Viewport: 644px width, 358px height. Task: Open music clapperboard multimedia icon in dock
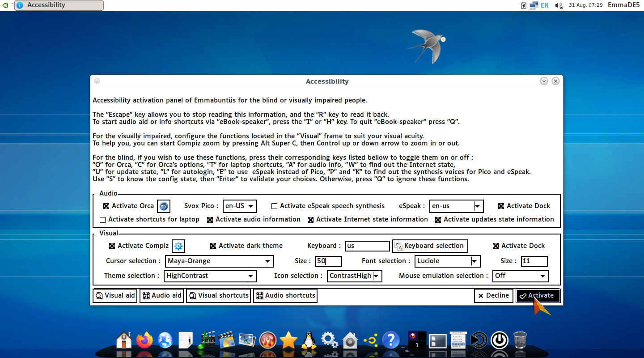206,341
